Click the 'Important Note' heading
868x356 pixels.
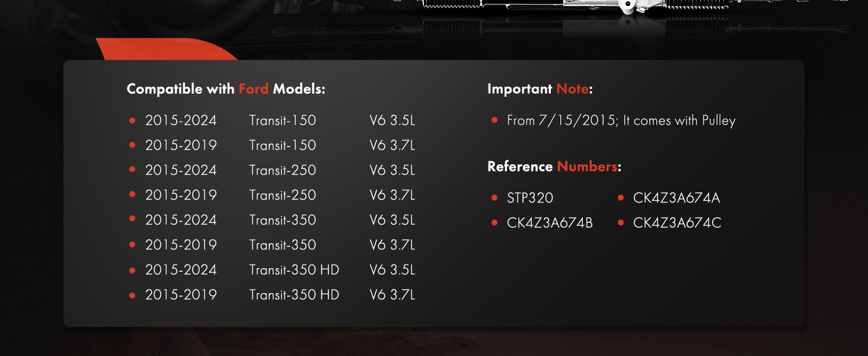pyautogui.click(x=540, y=89)
